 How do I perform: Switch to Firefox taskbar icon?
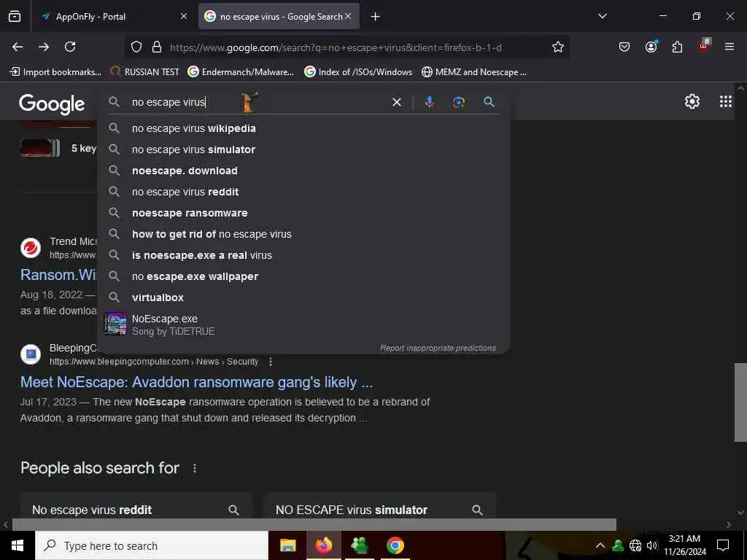[324, 545]
